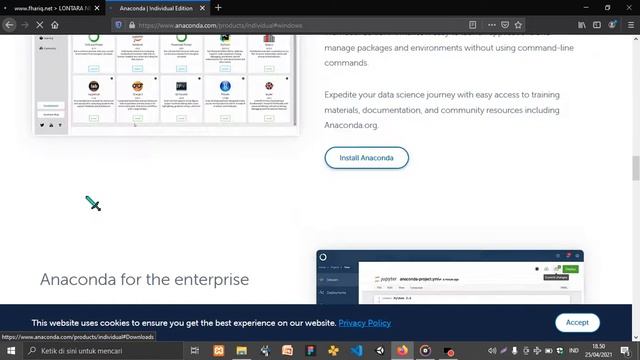Check the battery status tray icon
The height and width of the screenshot is (360, 640).
click(549, 351)
